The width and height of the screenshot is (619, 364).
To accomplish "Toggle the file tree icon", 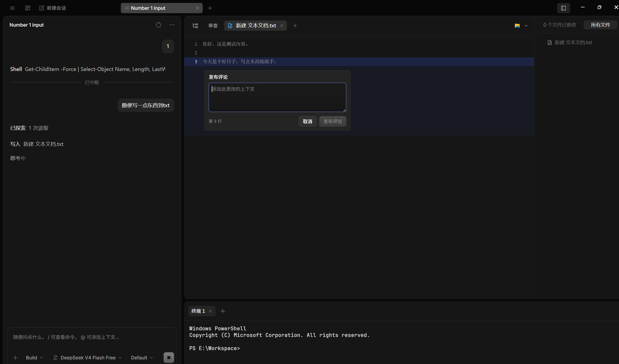I will (x=195, y=26).
